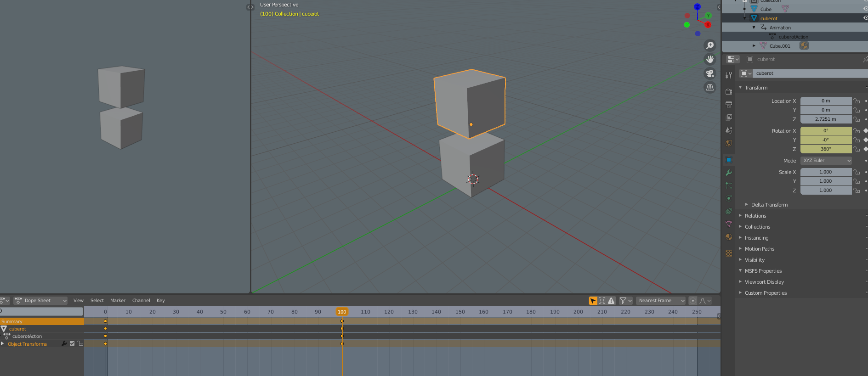
Task: Click the Object Transforms channel name
Action: 27,344
